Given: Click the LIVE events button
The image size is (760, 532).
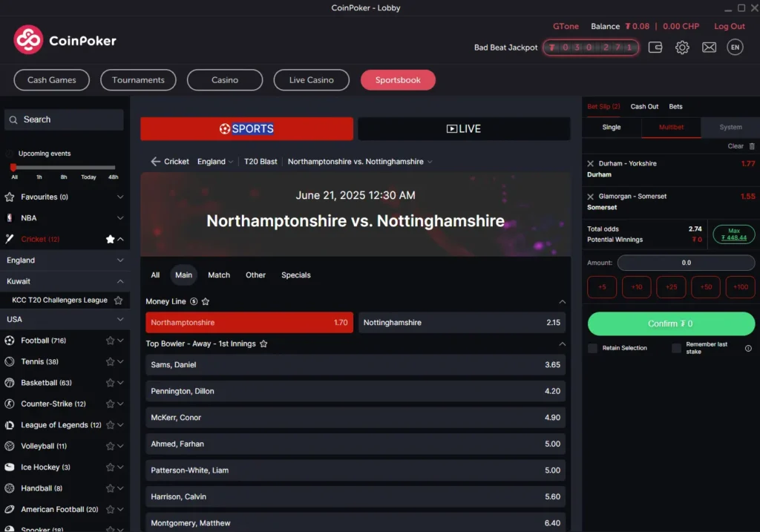Looking at the screenshot, I should click(464, 129).
